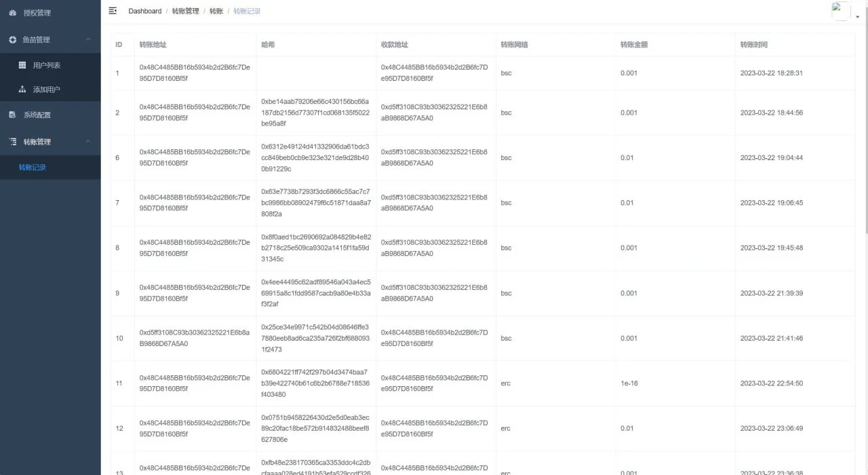This screenshot has height=475, width=868.
Task: Click the 用户列表 table icon
Action: [22, 65]
